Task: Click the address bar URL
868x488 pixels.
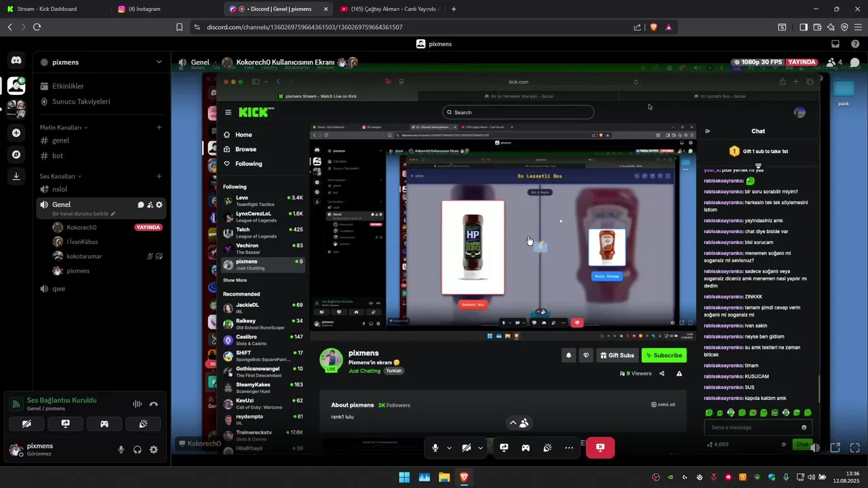Action: (304, 27)
